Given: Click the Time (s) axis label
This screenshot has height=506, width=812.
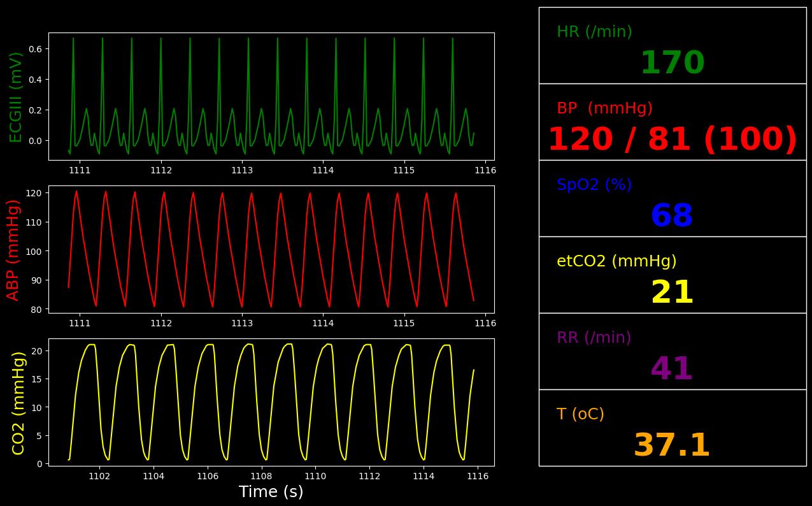Looking at the screenshot, I should [x=271, y=492].
